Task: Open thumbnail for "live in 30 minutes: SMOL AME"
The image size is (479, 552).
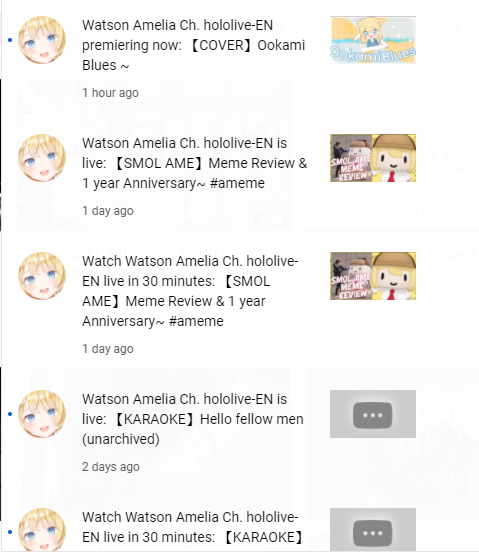Action: (x=373, y=276)
